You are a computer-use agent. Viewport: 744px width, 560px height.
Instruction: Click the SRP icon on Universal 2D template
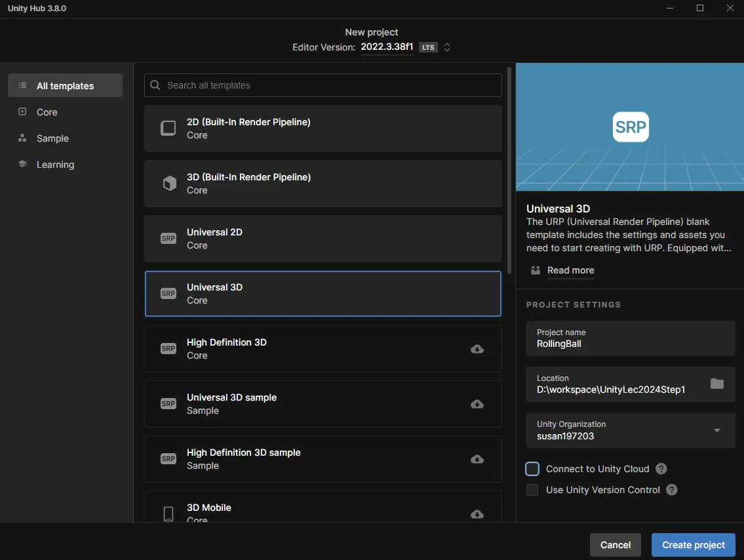coord(168,239)
